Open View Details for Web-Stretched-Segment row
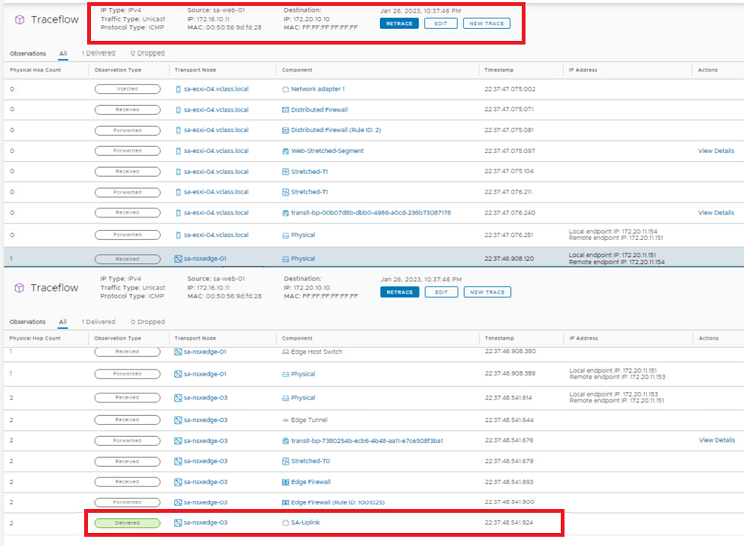Viewport: 745px width, 546px height. pos(716,151)
